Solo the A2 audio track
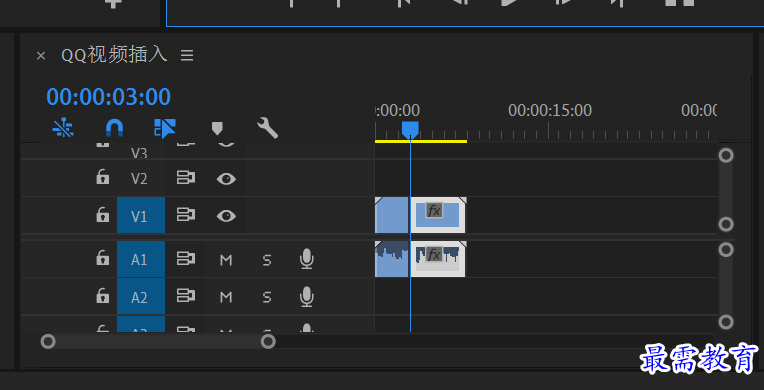The image size is (764, 390). 267,297
